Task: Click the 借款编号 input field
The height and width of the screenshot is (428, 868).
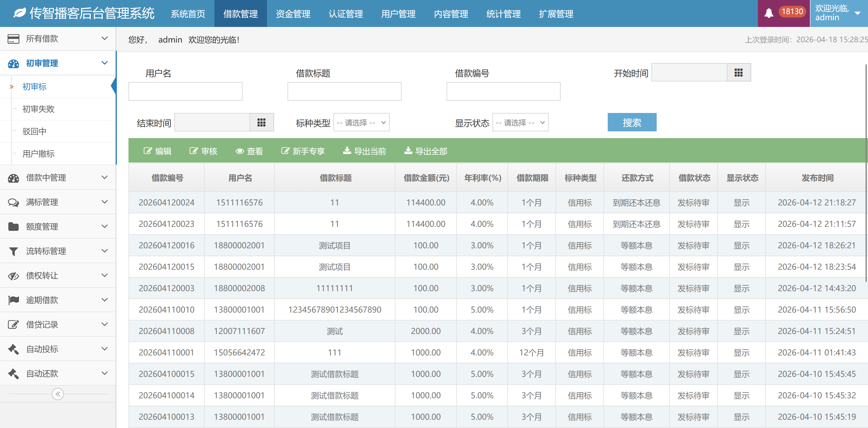Action: [503, 92]
